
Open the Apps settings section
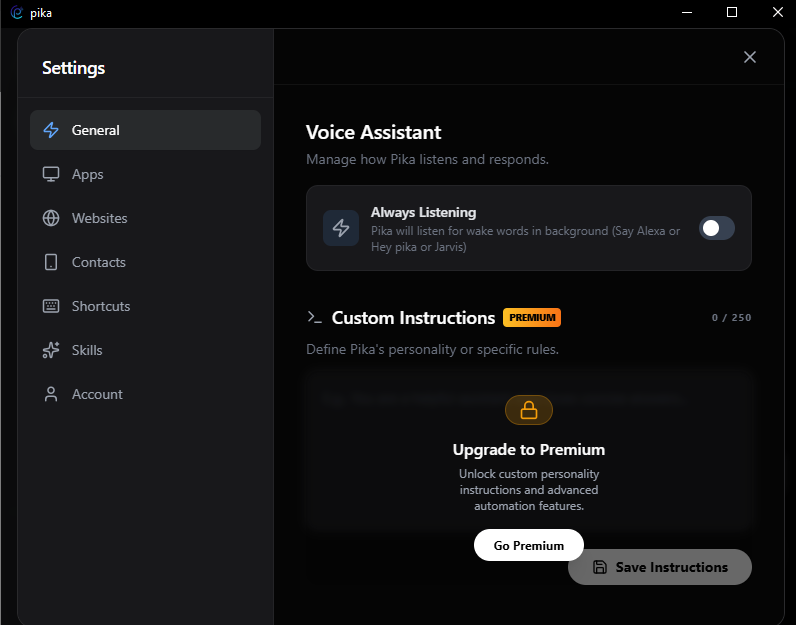point(145,174)
